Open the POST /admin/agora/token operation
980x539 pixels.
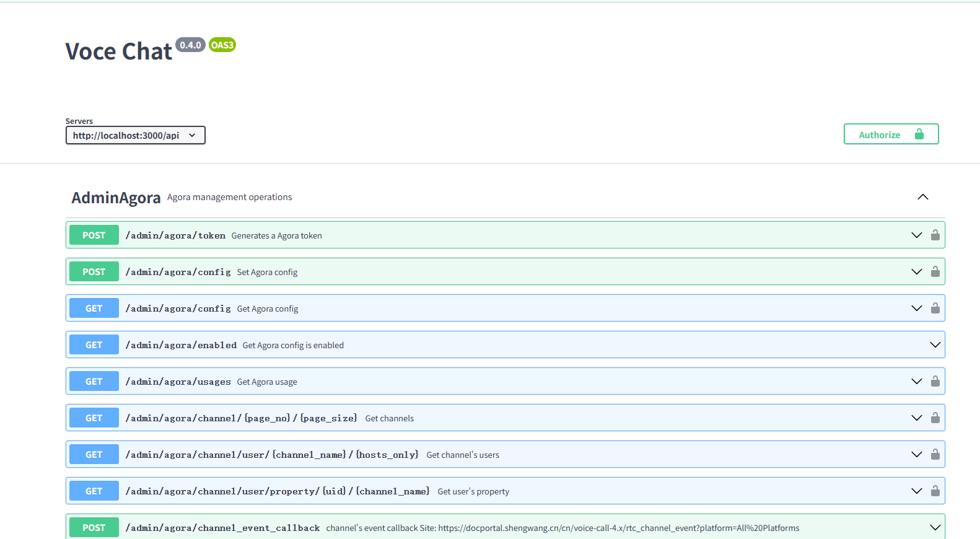[x=505, y=235]
